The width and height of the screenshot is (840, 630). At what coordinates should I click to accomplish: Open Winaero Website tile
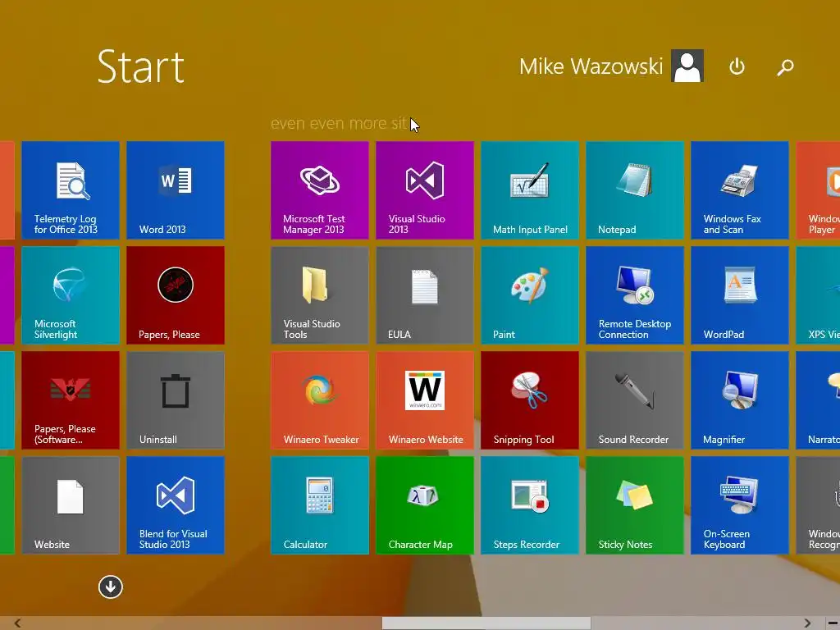425,400
